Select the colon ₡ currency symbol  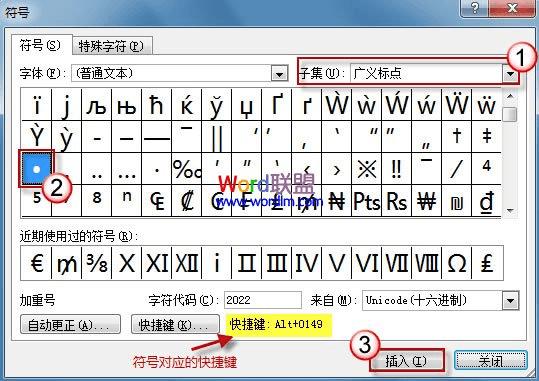pos(187,200)
